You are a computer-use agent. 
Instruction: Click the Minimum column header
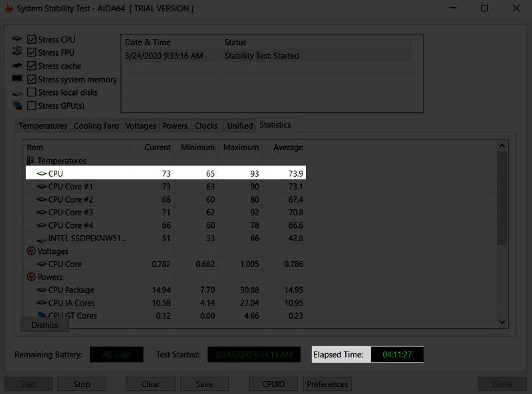tap(196, 148)
